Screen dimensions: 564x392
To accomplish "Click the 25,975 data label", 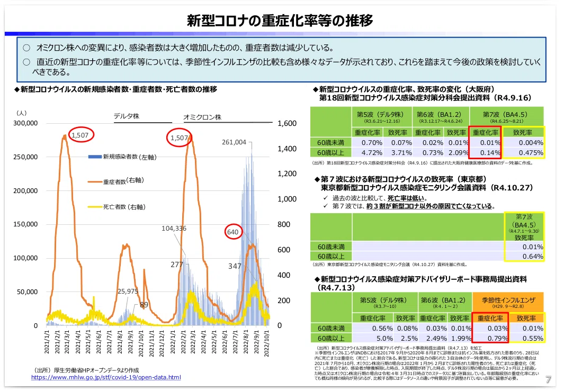I will (128, 291).
